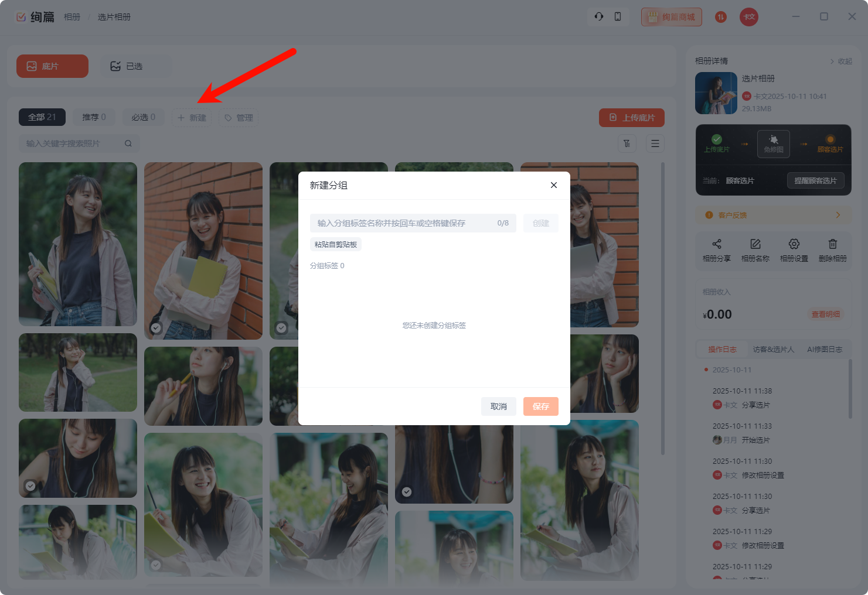Switch to 访客&选片人 tab

click(x=773, y=350)
